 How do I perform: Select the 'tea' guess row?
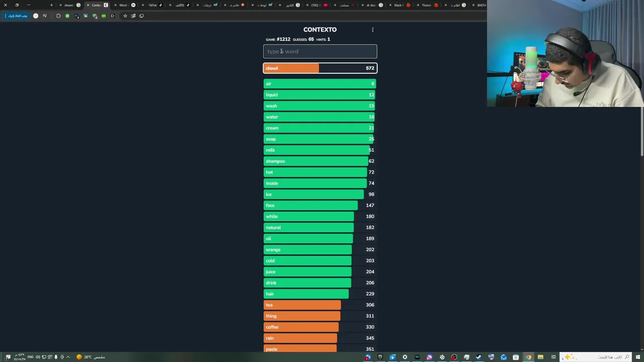coord(320,305)
